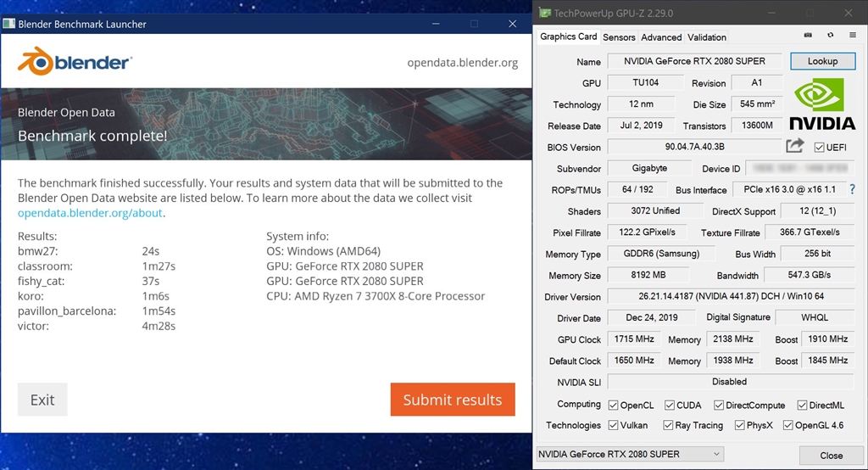
Task: Click the Close button in GPU-Z
Action: [831, 455]
